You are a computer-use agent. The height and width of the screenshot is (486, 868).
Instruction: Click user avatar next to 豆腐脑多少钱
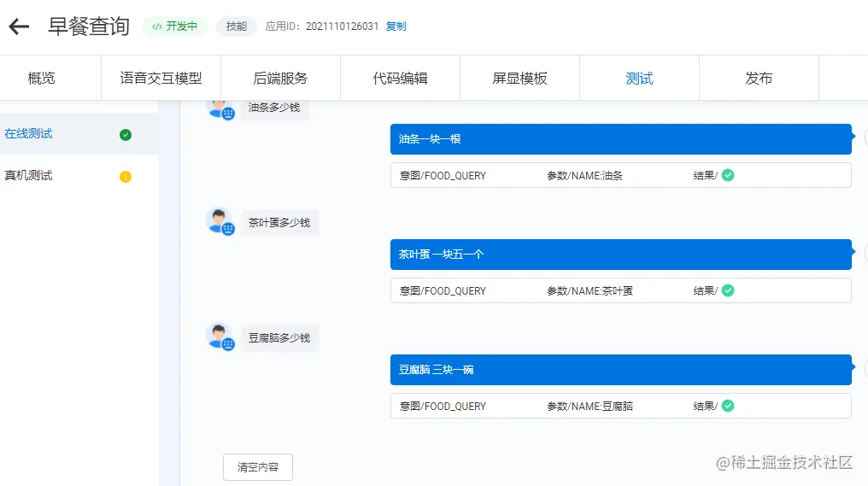(x=220, y=337)
